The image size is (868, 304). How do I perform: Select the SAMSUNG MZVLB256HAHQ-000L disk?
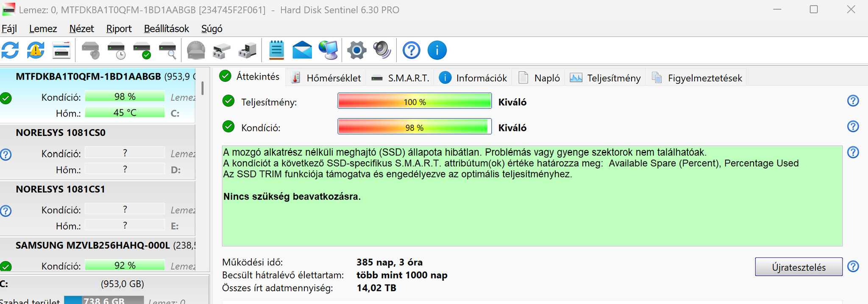point(92,246)
